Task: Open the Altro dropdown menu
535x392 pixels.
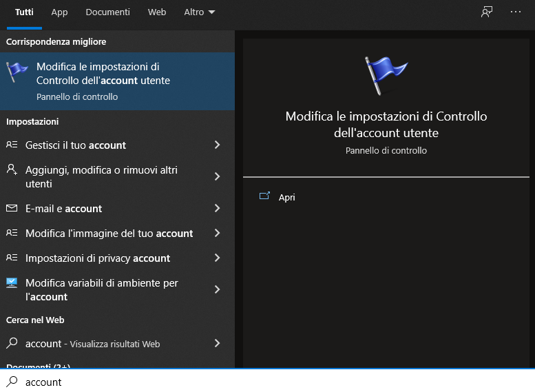Action: click(200, 12)
